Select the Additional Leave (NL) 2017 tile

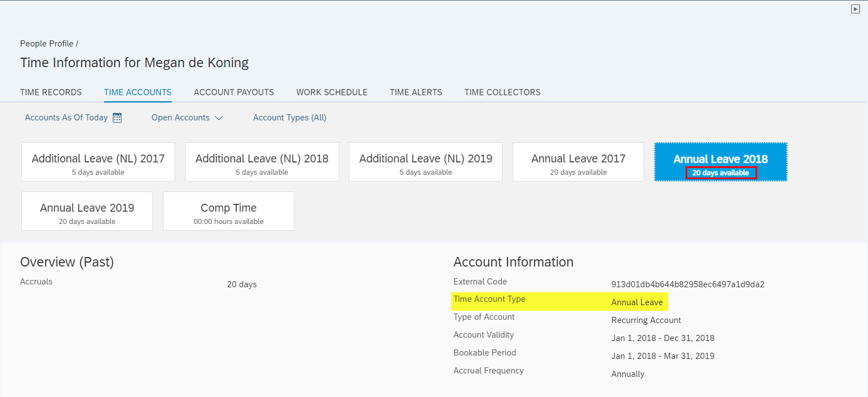pos(98,162)
